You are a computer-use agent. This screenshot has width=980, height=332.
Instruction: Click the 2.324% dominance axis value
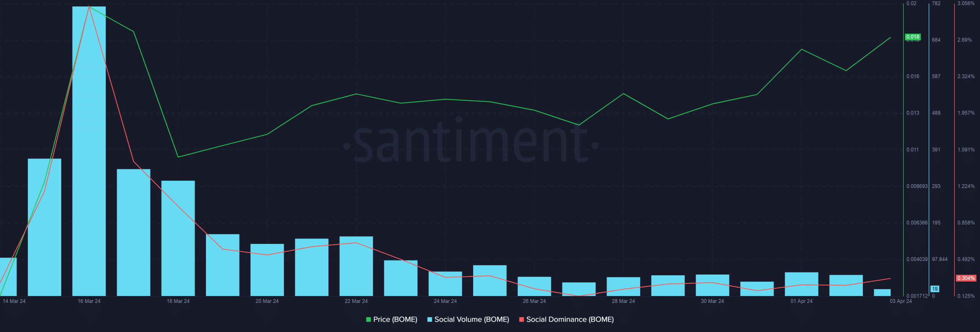(966, 76)
